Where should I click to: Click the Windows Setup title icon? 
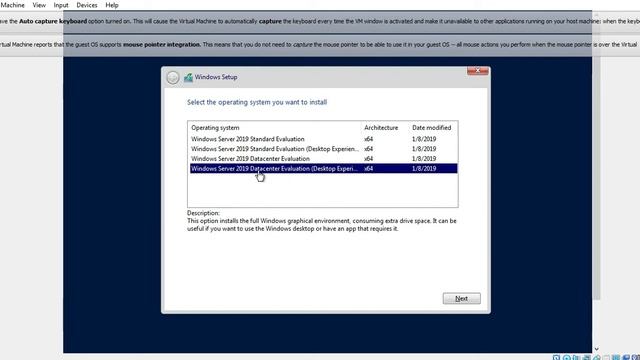[x=188, y=77]
